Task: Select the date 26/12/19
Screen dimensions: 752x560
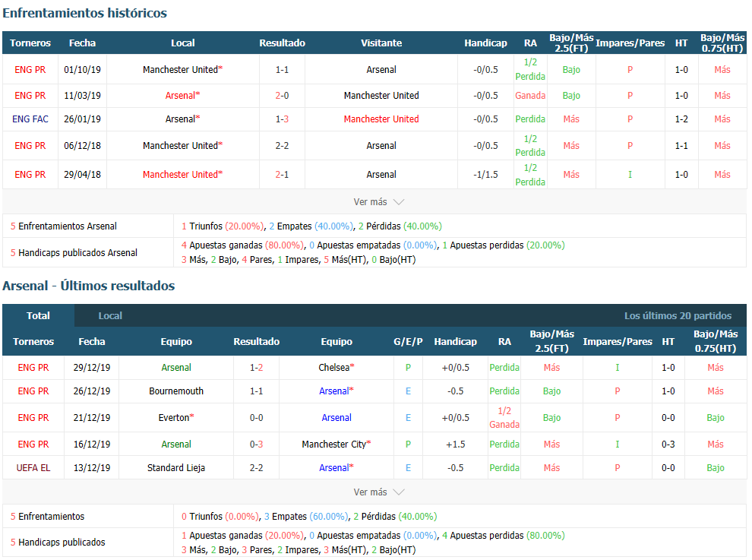Action: [92, 391]
